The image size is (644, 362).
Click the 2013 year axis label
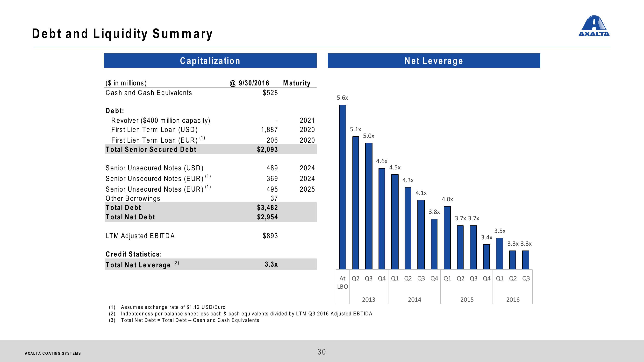click(x=369, y=299)
